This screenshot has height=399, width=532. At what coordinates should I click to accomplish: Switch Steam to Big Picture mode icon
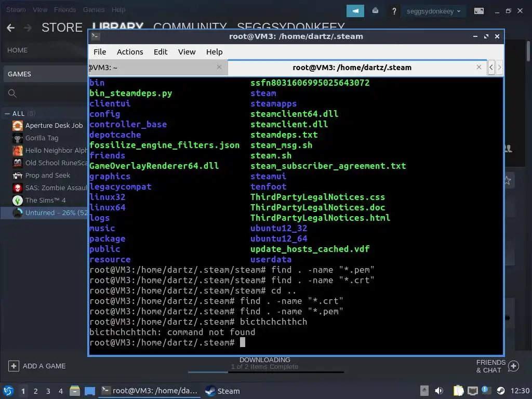pyautogui.click(x=478, y=11)
